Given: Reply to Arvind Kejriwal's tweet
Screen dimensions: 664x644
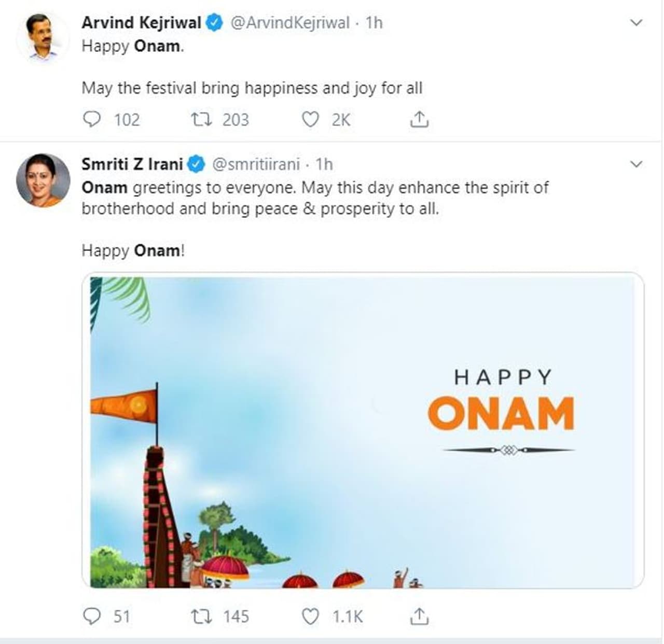Looking at the screenshot, I should (x=92, y=120).
